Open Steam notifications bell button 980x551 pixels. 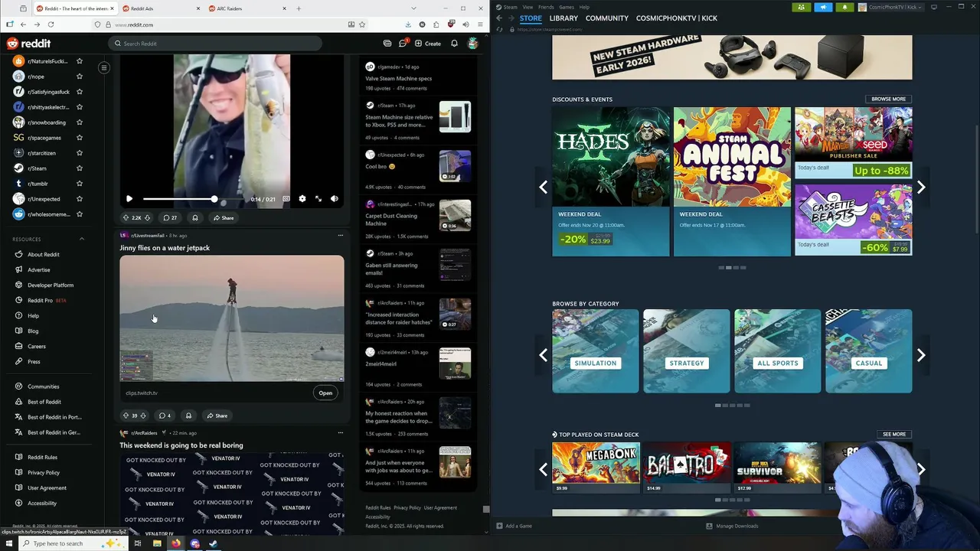point(844,7)
